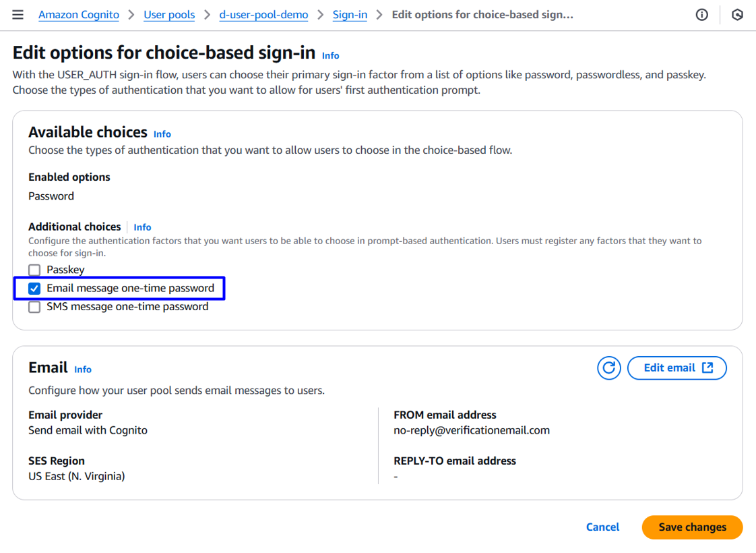Click the external link icon on Edit email

[x=707, y=368]
